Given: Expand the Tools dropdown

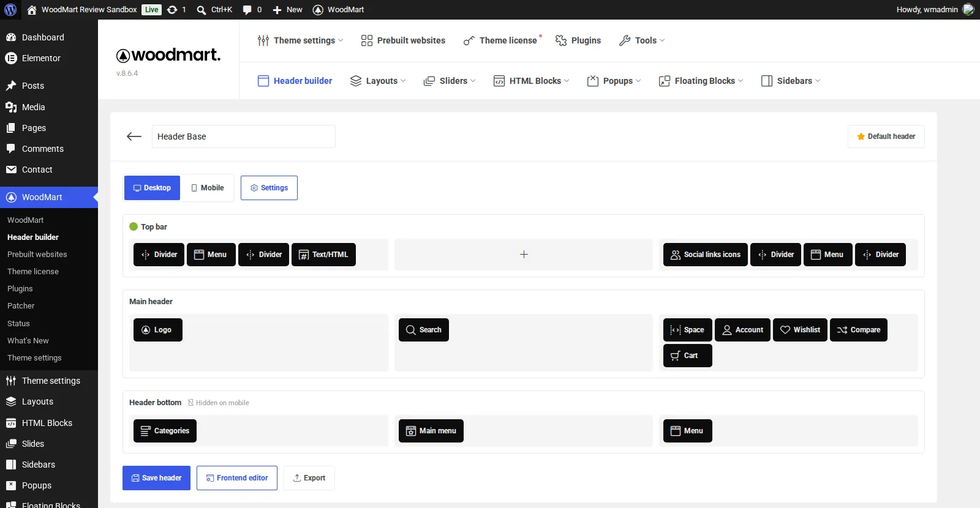Looking at the screenshot, I should (641, 40).
